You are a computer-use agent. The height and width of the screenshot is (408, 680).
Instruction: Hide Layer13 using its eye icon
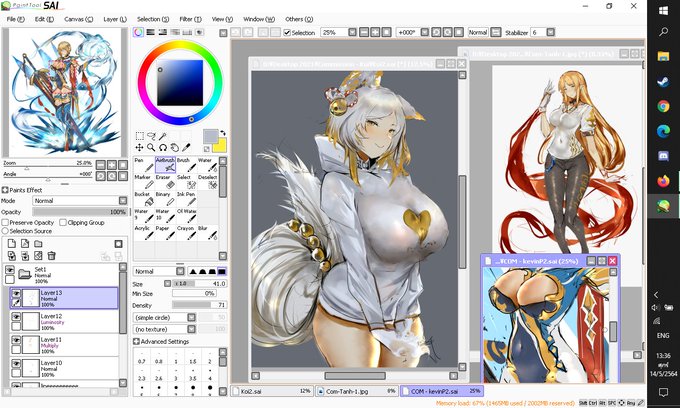tap(16, 294)
